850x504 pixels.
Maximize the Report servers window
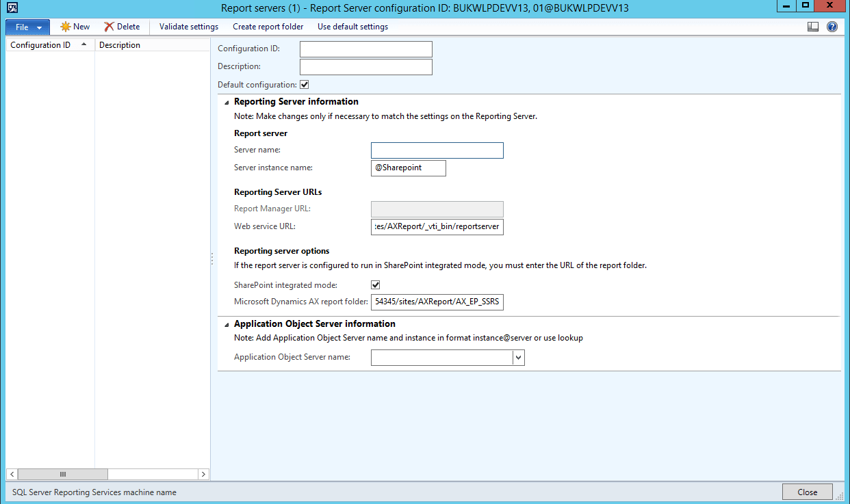coord(806,5)
